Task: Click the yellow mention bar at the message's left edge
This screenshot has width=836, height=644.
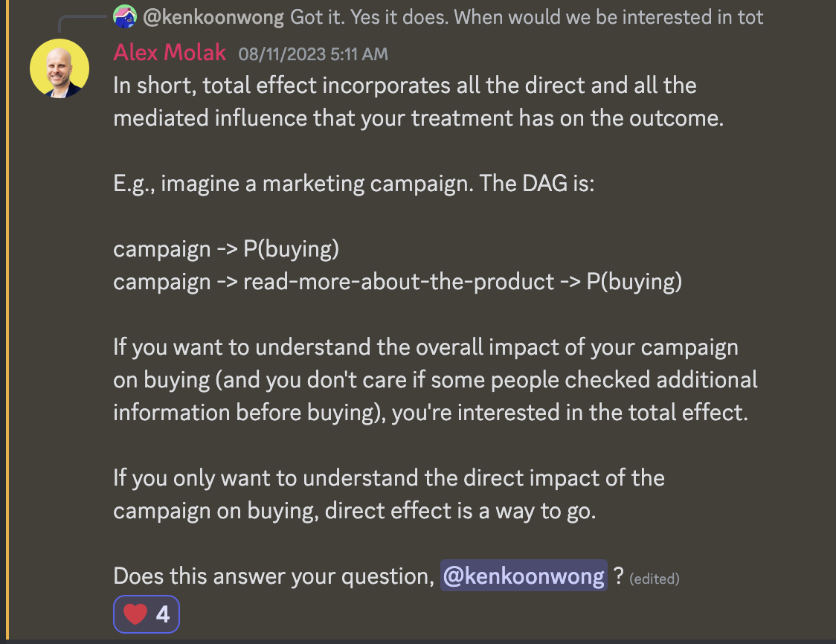Action: click(7, 319)
